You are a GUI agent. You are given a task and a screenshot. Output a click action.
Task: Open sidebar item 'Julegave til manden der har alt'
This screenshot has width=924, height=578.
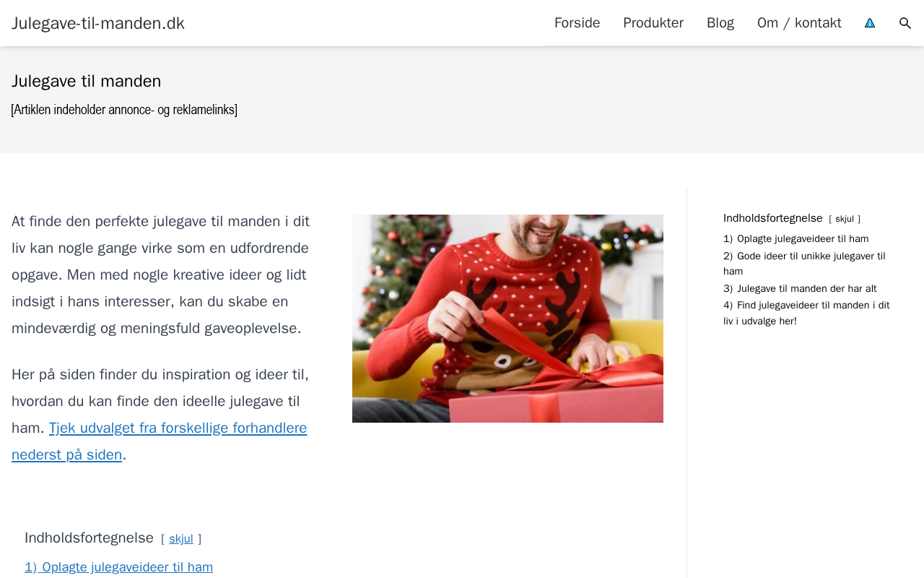pyautogui.click(x=800, y=288)
